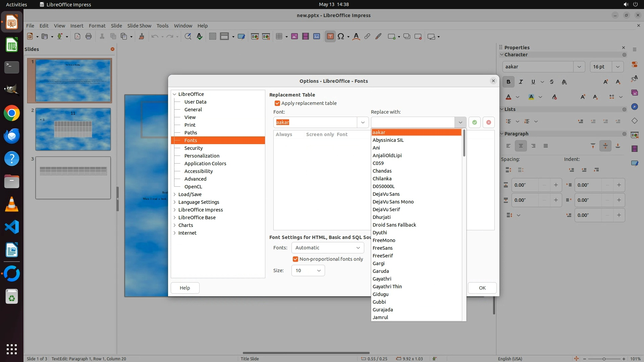
Task: Click the Insert Special Character omega icon
Action: click(x=341, y=37)
